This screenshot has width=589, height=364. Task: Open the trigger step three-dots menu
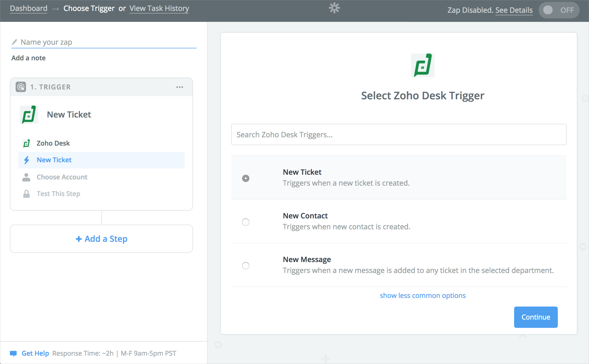pyautogui.click(x=180, y=87)
